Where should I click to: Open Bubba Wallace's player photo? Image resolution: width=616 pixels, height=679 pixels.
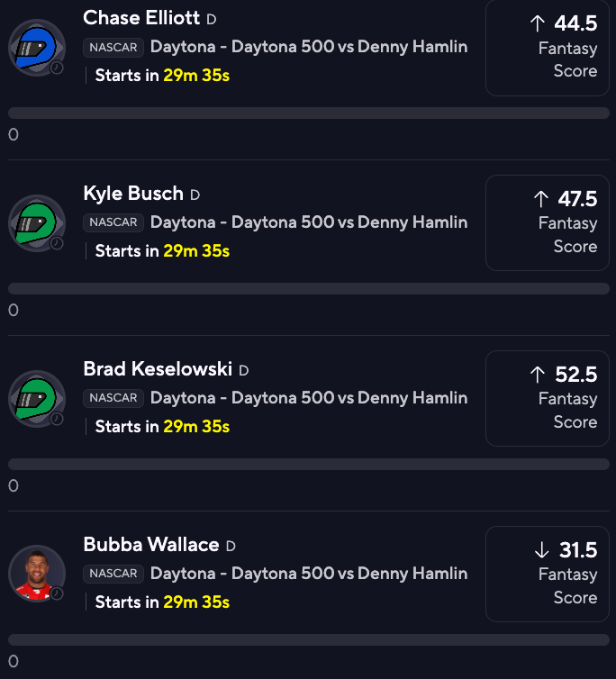click(x=36, y=574)
